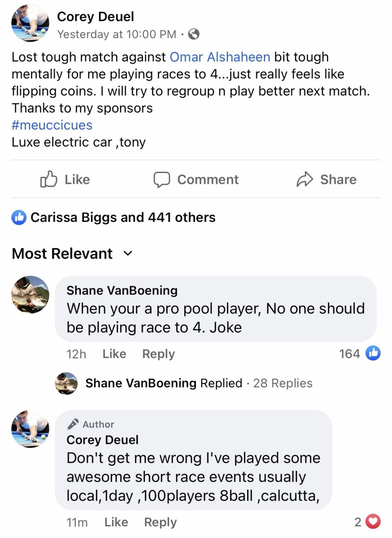Image resolution: width=392 pixels, height=538 pixels.
Task: Click the Share arrow icon
Action: 305,179
